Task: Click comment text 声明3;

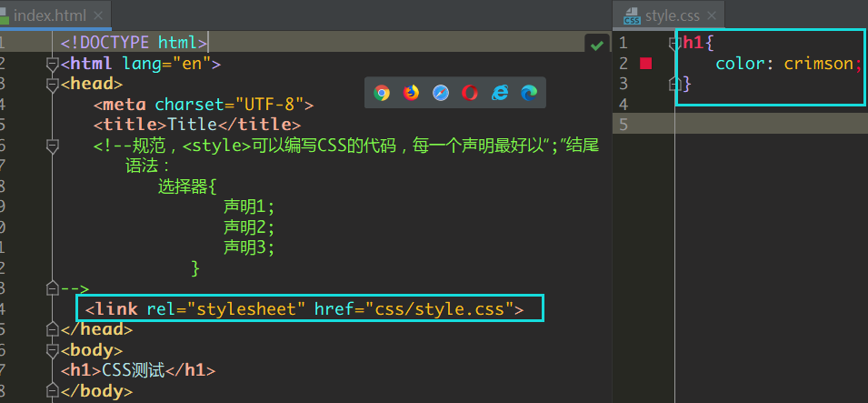Action: (249, 247)
